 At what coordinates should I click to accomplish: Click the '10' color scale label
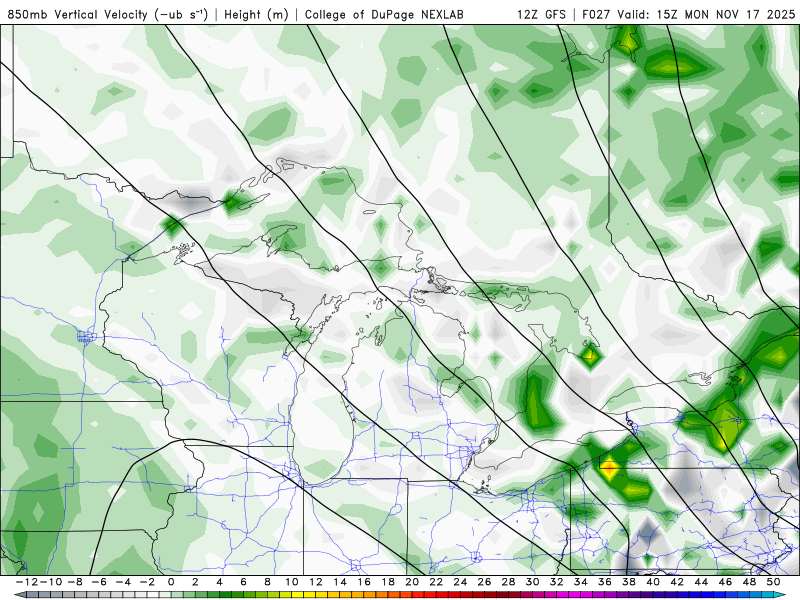tap(291, 582)
